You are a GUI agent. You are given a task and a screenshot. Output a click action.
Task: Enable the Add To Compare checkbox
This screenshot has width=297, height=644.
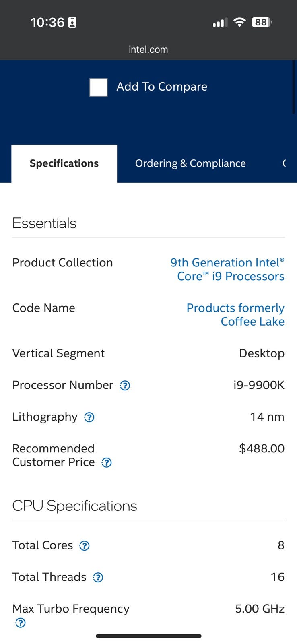[x=99, y=87]
